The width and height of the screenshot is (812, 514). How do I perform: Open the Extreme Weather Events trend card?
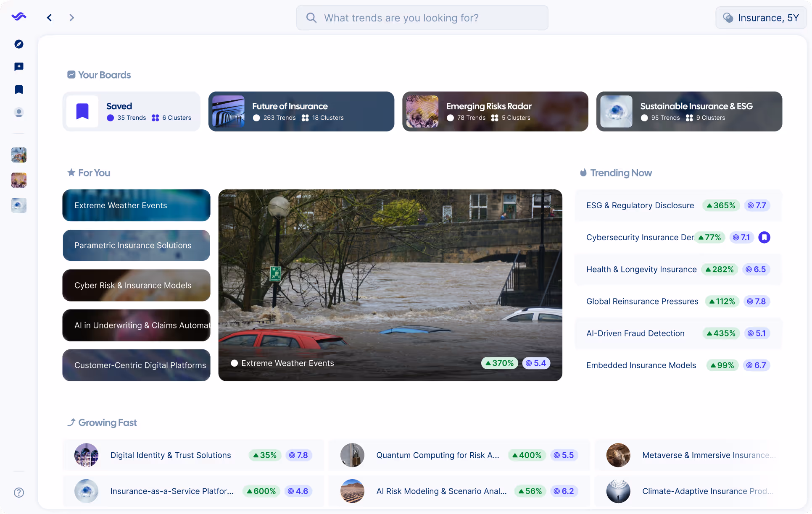click(x=390, y=285)
